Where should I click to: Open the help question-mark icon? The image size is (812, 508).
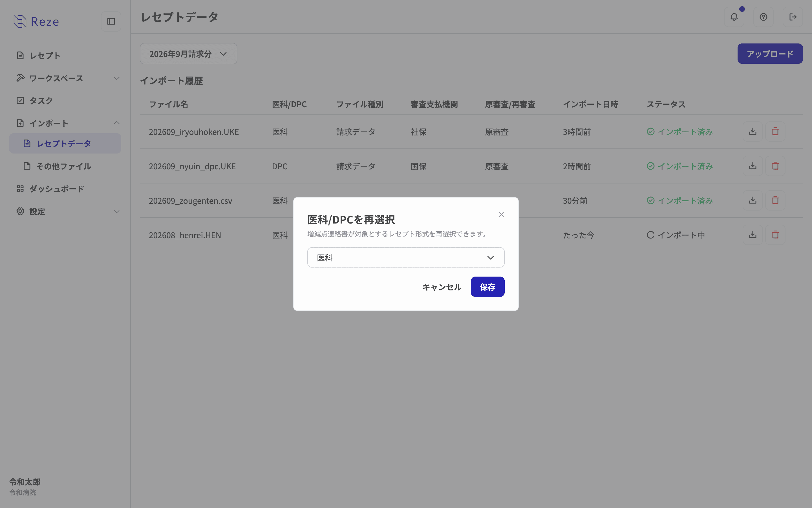[763, 17]
